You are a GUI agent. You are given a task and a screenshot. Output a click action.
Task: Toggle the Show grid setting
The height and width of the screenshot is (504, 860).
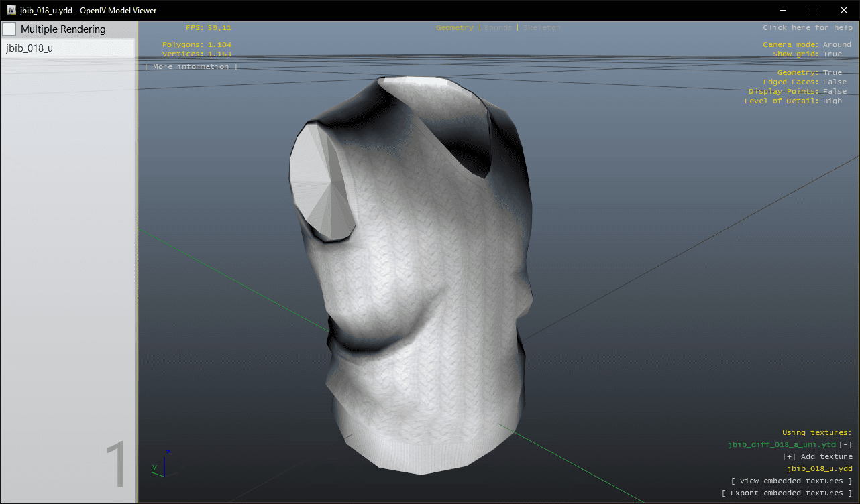tap(832, 54)
